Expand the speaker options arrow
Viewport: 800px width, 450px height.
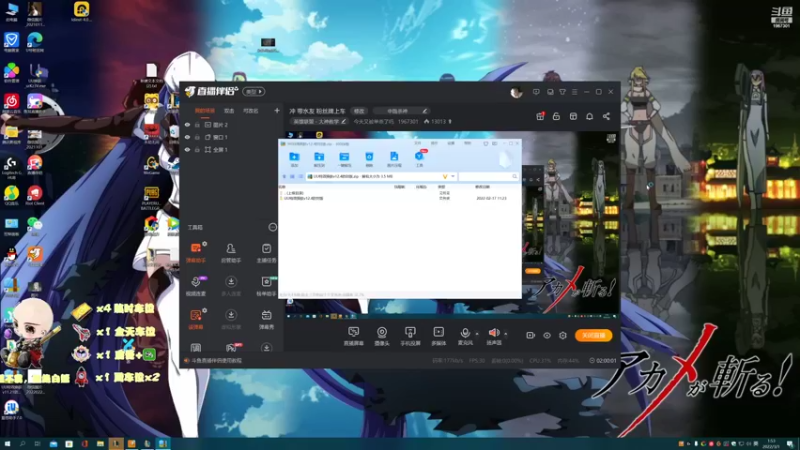tap(506, 334)
